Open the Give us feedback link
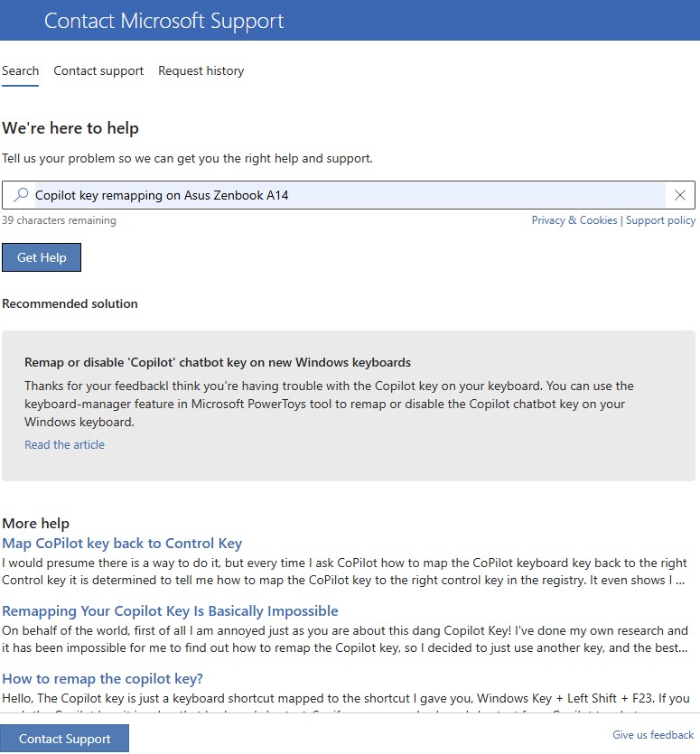The height and width of the screenshot is (754, 700). pyautogui.click(x=653, y=735)
